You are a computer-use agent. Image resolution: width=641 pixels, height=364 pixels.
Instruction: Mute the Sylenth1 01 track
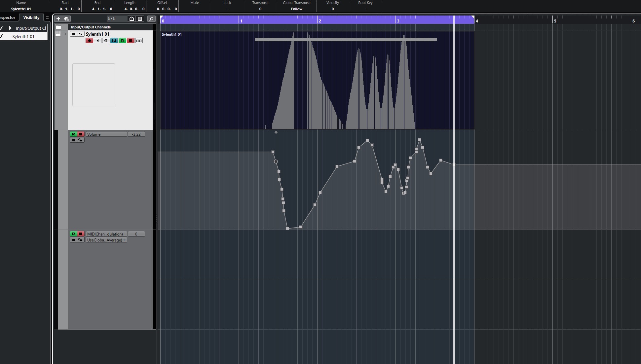74,34
